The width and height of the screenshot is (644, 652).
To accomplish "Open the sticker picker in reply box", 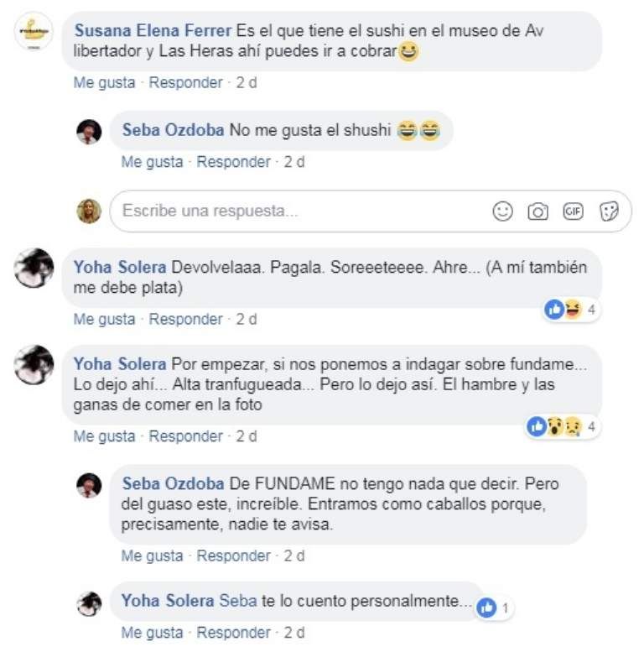I will tap(609, 211).
